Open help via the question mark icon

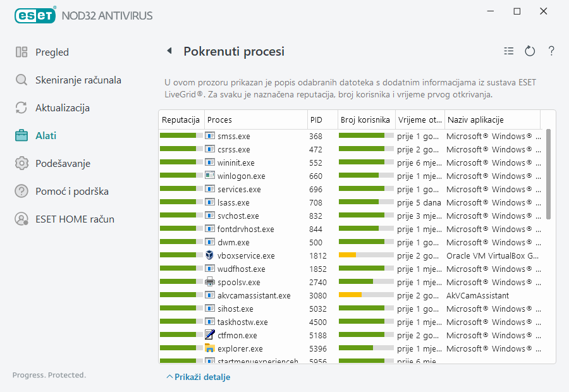[x=551, y=51]
